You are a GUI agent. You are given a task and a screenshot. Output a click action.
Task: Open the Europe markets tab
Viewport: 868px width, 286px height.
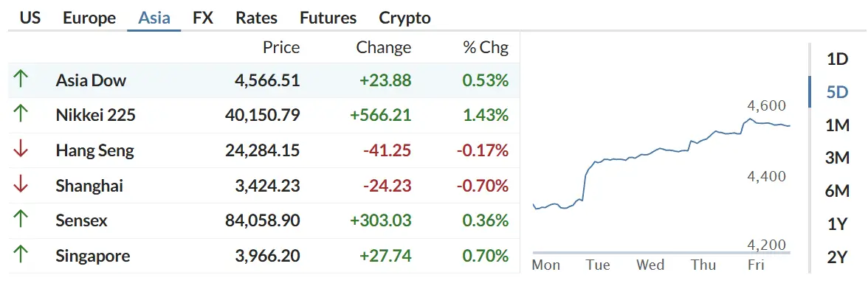pos(89,18)
